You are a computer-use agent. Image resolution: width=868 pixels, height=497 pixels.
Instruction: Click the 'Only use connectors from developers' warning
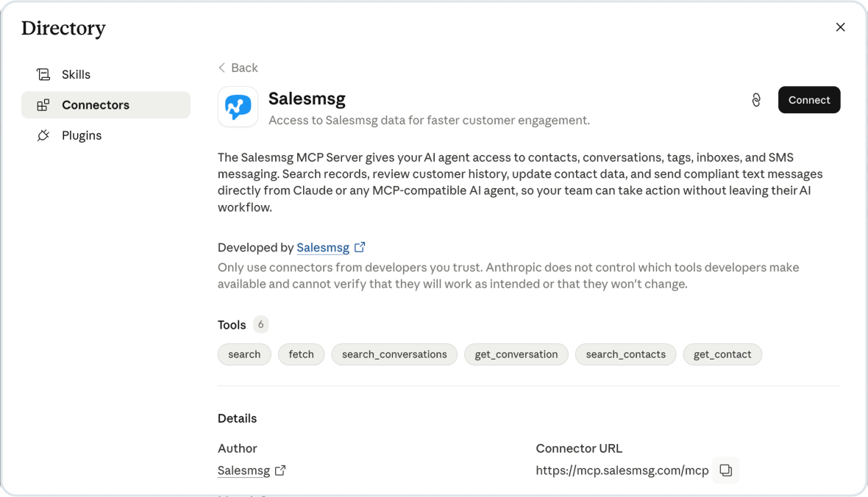point(508,276)
